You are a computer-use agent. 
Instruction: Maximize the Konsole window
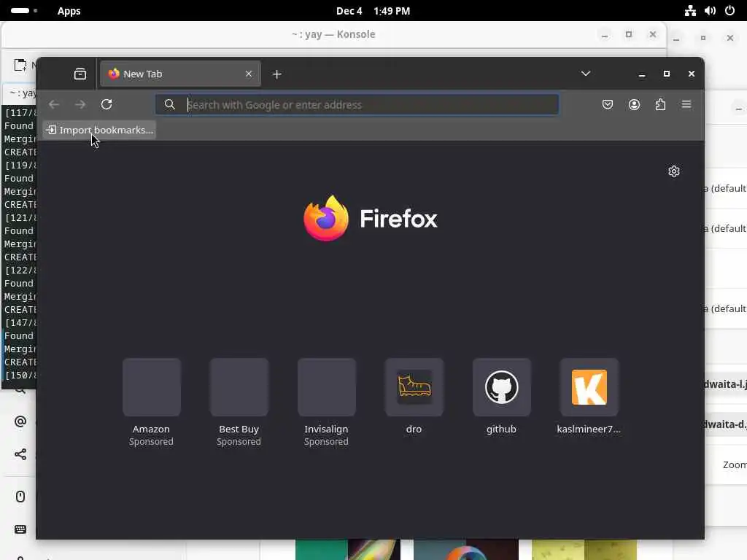coord(628,34)
